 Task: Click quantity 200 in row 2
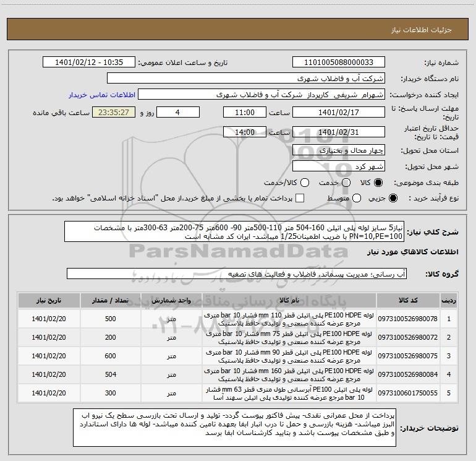111,337
